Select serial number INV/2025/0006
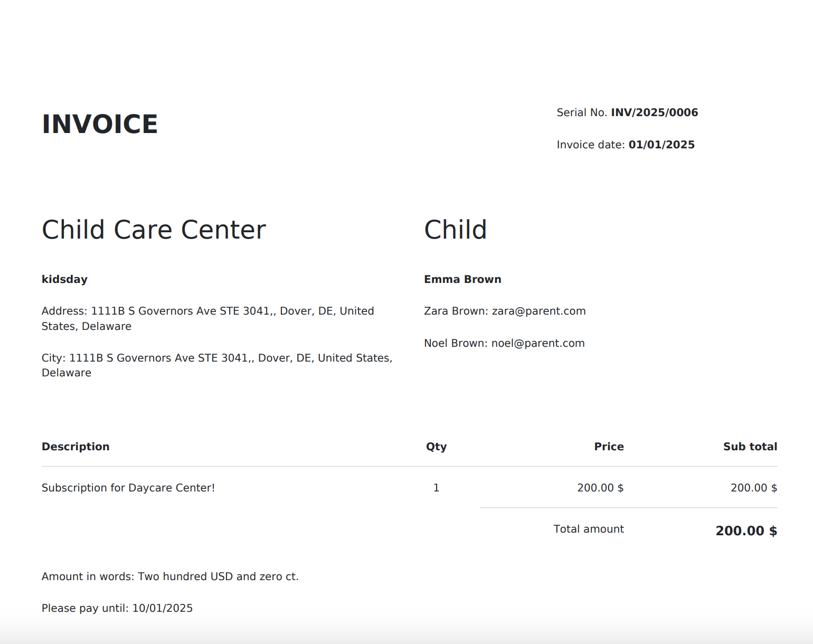This screenshot has height=644, width=813. point(655,112)
